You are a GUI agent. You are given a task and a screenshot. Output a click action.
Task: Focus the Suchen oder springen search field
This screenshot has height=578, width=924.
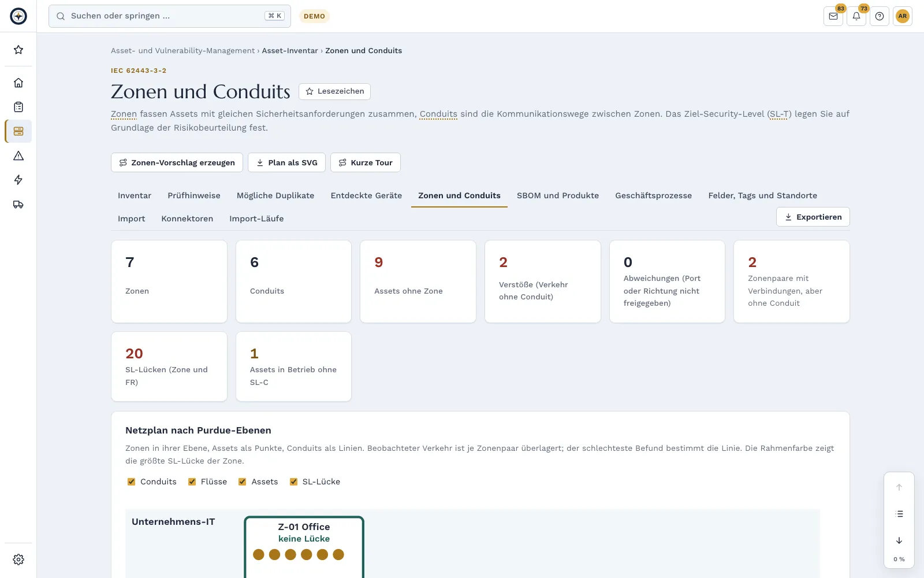point(170,16)
